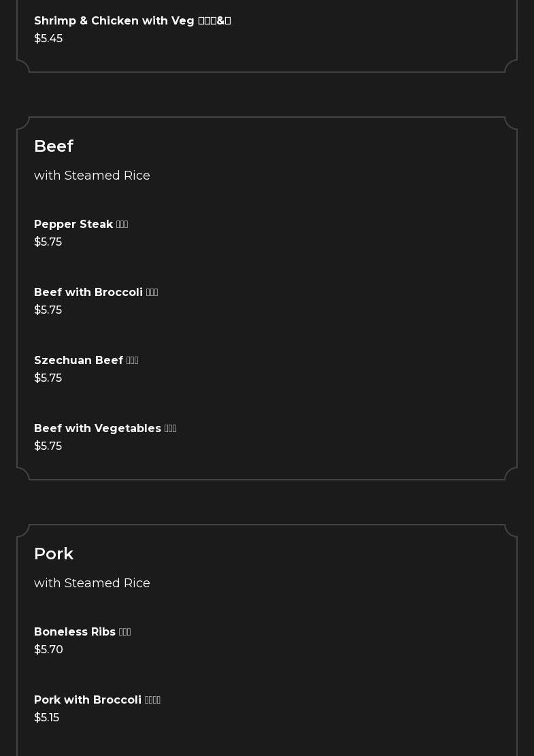Click the Chinese characters beside Pork with Broccoli
Screen dimensions: 534x756
152,700
